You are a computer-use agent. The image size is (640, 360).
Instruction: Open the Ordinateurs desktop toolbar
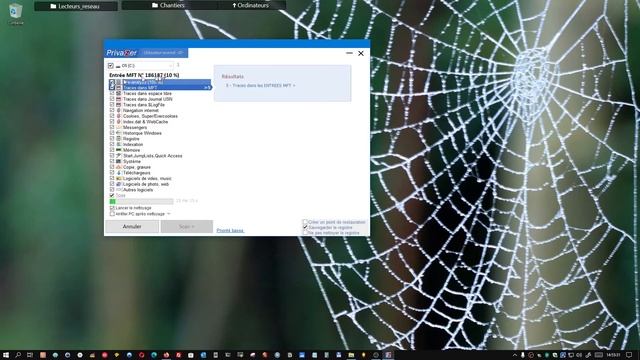(x=251, y=5)
